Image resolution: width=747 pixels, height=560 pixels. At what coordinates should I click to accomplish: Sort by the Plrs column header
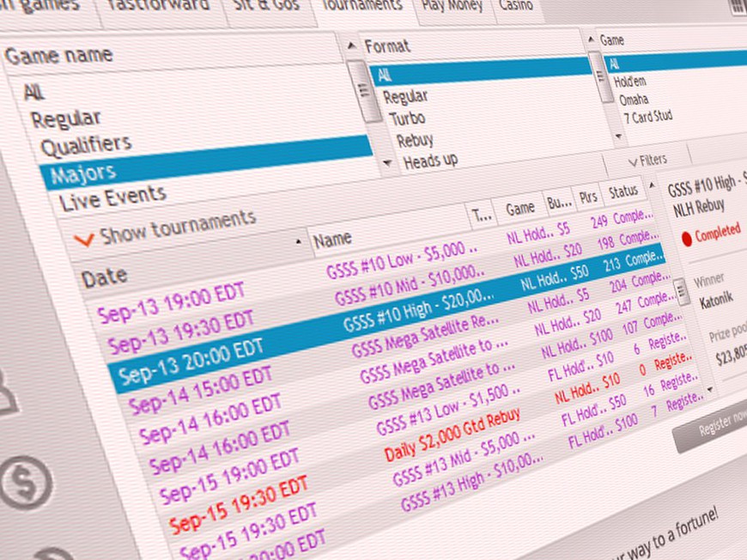(x=588, y=197)
